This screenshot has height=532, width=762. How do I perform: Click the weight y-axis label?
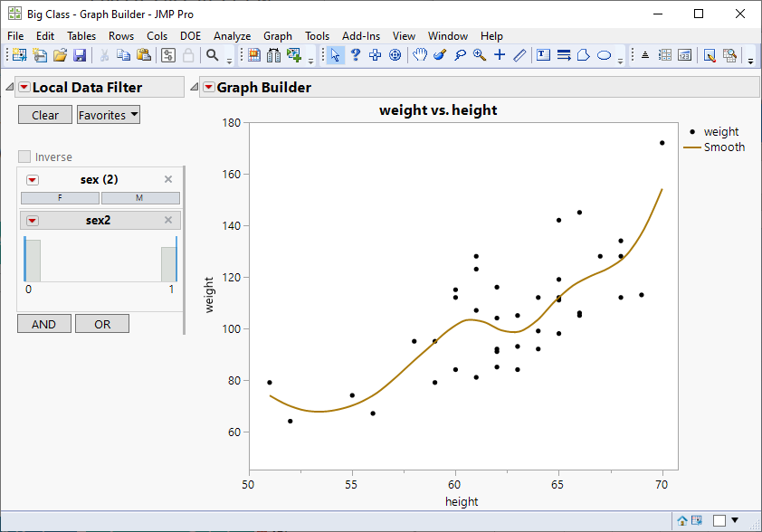click(209, 295)
